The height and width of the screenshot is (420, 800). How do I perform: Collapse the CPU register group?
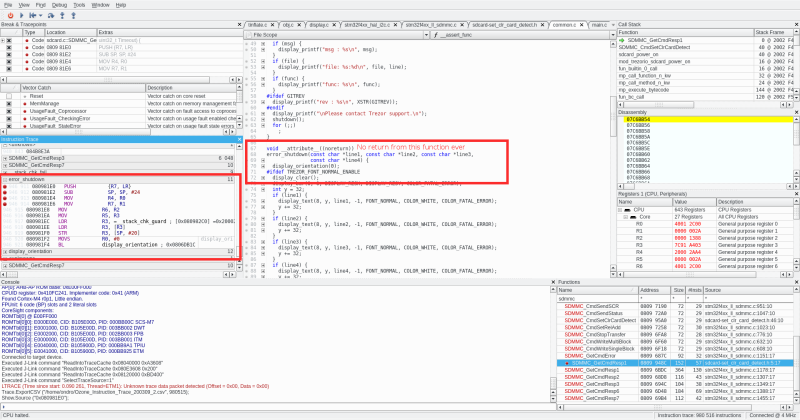coord(620,210)
